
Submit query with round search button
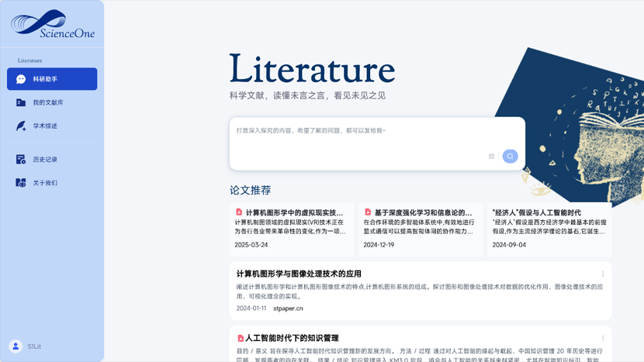(x=510, y=157)
